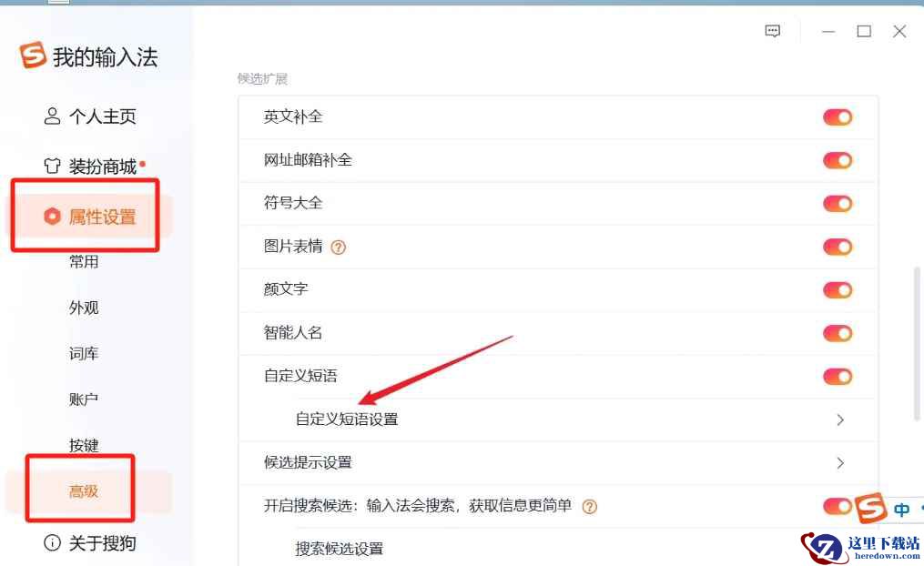The height and width of the screenshot is (566, 924).
Task: Click the shirt icon beside 装扮商城
Action: coord(52,166)
